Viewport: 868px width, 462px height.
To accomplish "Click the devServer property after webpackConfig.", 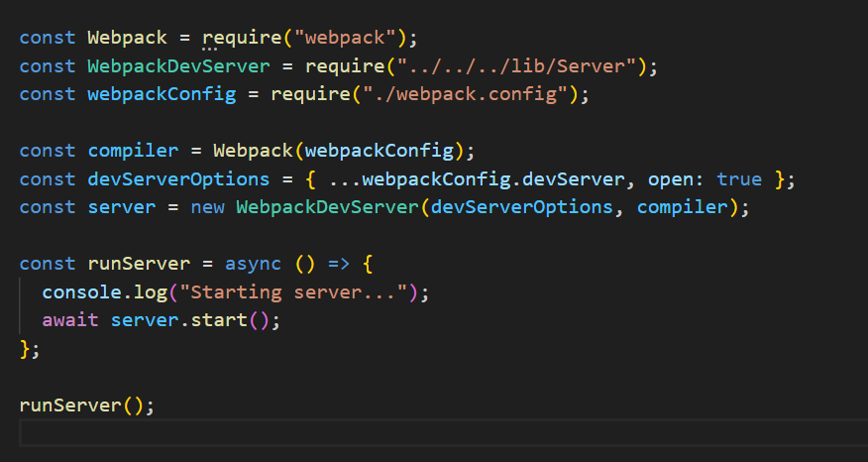I will pos(574,178).
